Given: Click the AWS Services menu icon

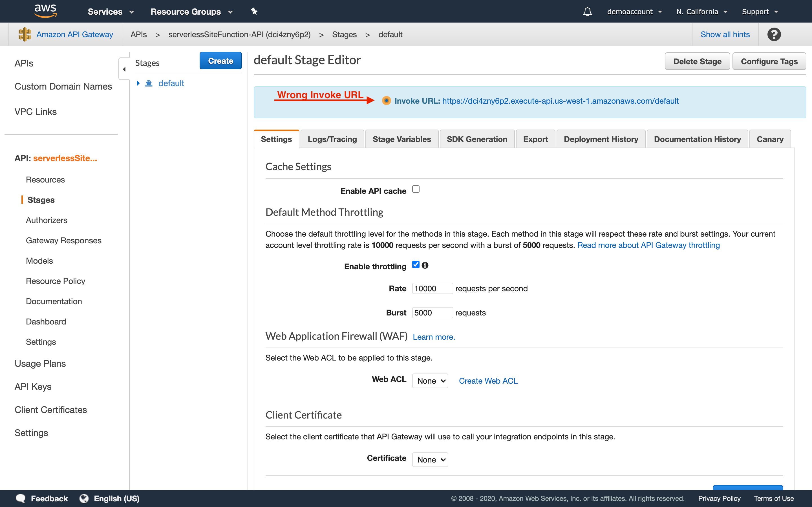Looking at the screenshot, I should [109, 11].
